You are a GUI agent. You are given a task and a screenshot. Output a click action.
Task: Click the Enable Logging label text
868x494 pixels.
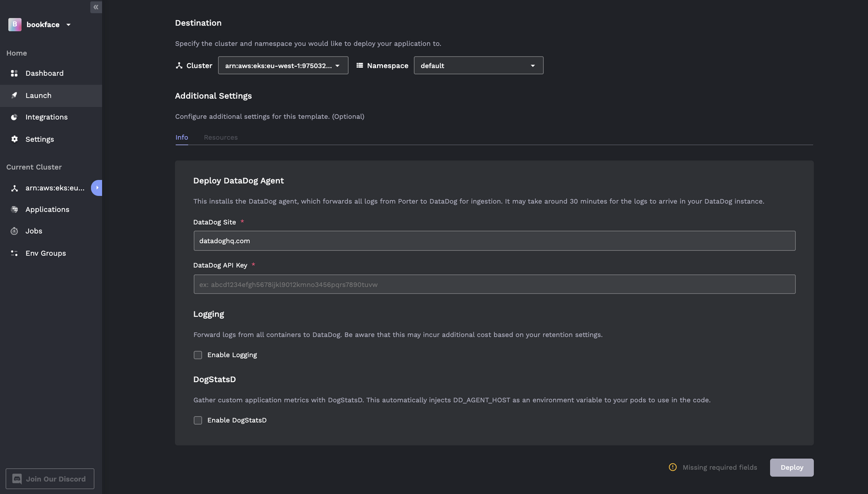pos(232,355)
